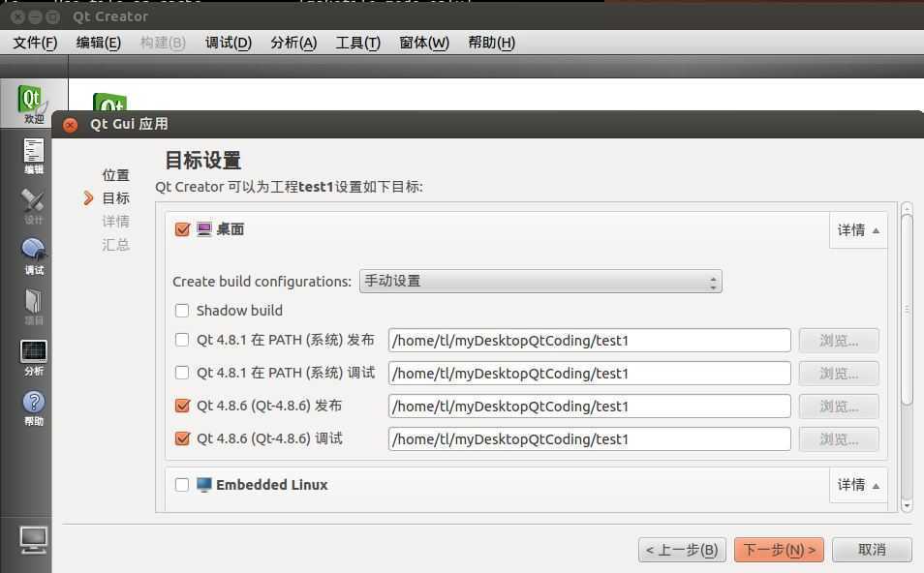Click the target selector monitor icon at sidebar bottom

pos(33,539)
